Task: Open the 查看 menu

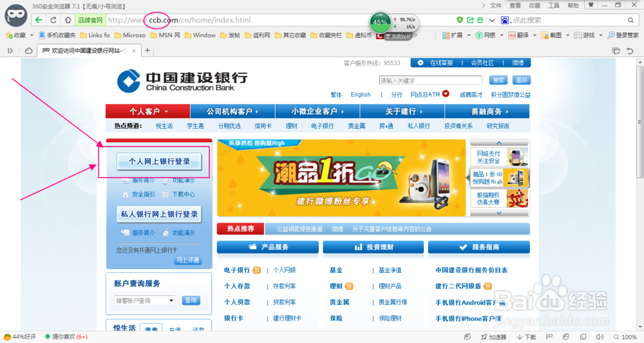Action: click(515, 5)
